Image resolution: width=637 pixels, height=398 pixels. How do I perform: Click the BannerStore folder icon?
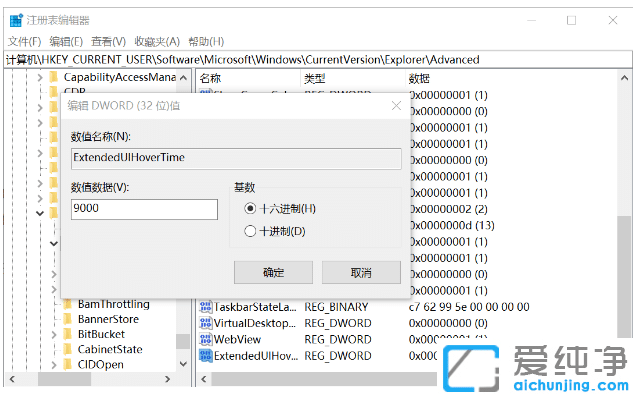coord(68,319)
